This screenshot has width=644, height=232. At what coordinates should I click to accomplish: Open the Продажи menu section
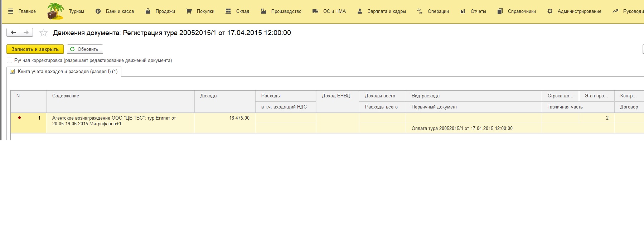tap(165, 11)
